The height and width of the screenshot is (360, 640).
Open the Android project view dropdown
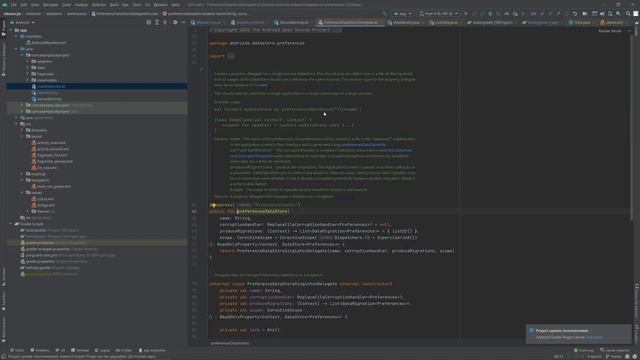coord(22,22)
